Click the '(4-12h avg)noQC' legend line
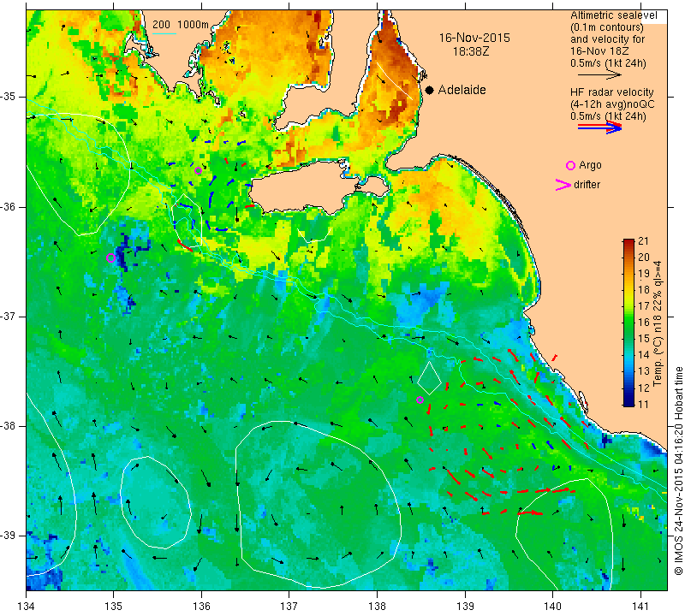 [612, 104]
